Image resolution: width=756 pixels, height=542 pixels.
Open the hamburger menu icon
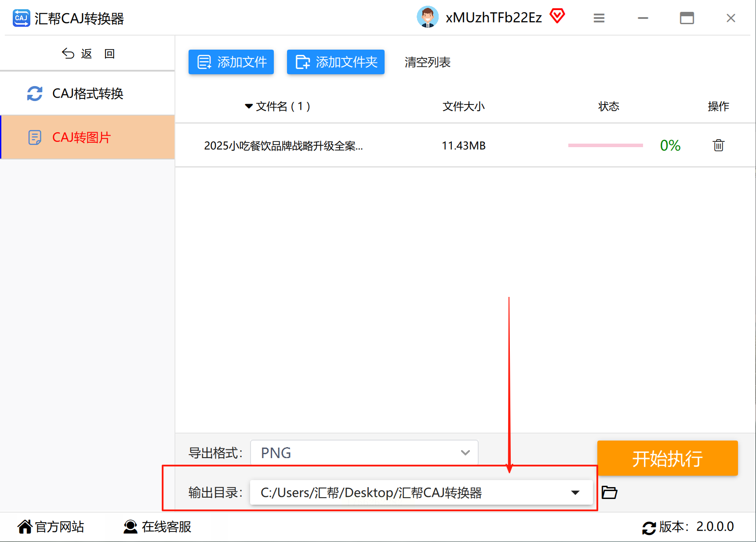[x=599, y=18]
